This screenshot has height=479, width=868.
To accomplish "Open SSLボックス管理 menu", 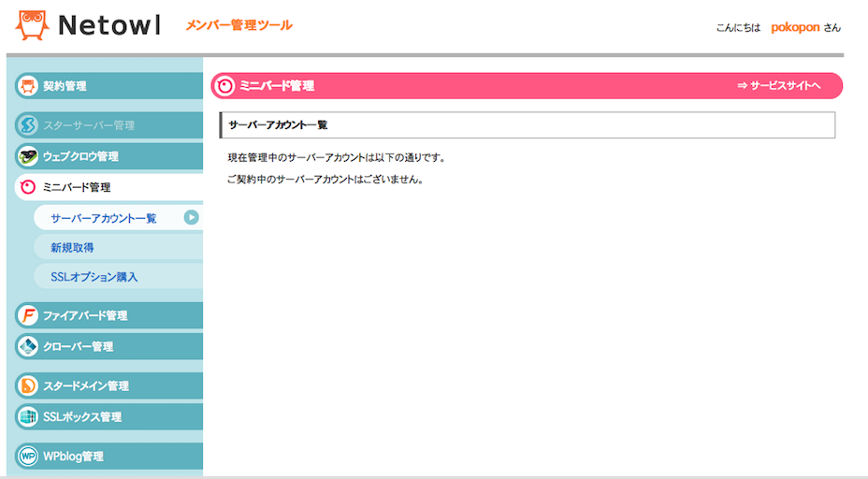I will 109,416.
